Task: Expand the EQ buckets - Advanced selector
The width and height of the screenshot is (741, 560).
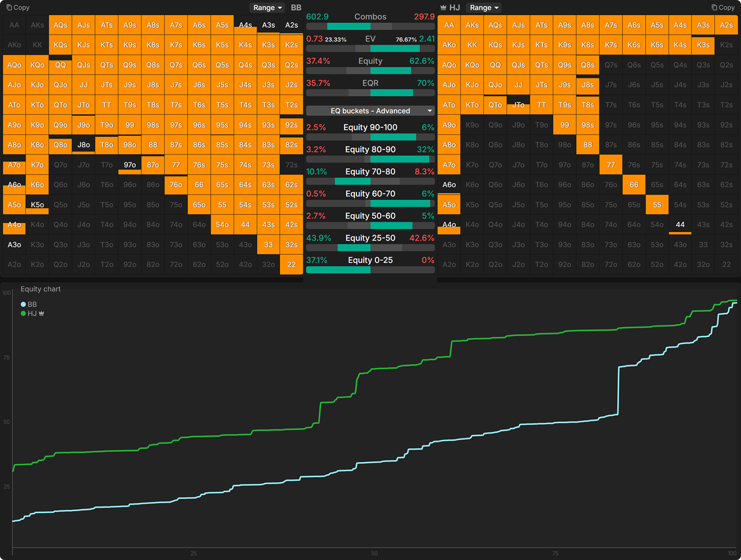Action: tap(370, 111)
